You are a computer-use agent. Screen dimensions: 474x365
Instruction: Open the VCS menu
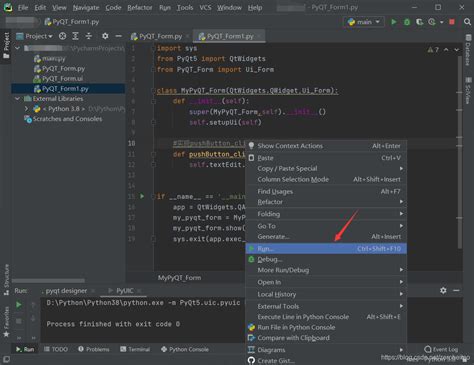click(x=205, y=7)
